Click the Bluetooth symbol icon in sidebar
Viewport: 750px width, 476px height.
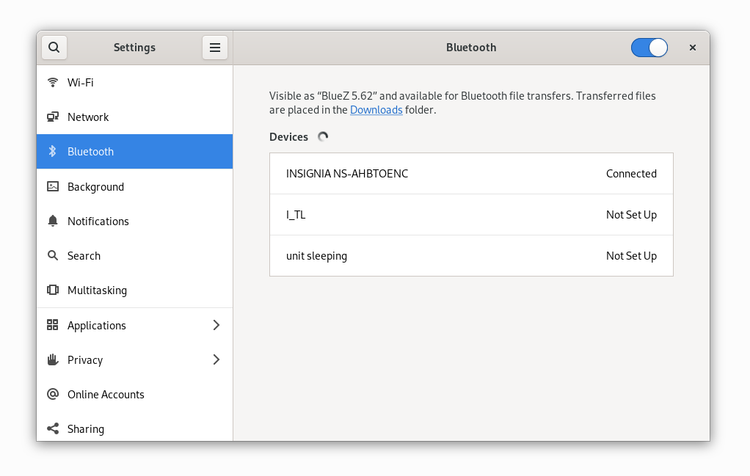53,151
